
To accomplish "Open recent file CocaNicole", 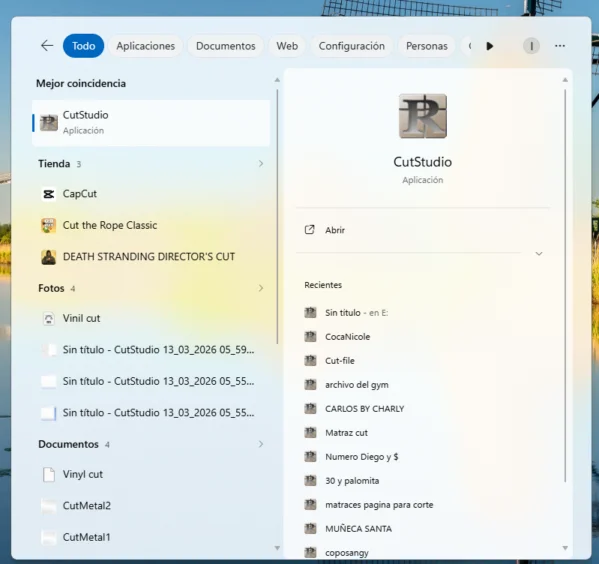I will (423, 337).
